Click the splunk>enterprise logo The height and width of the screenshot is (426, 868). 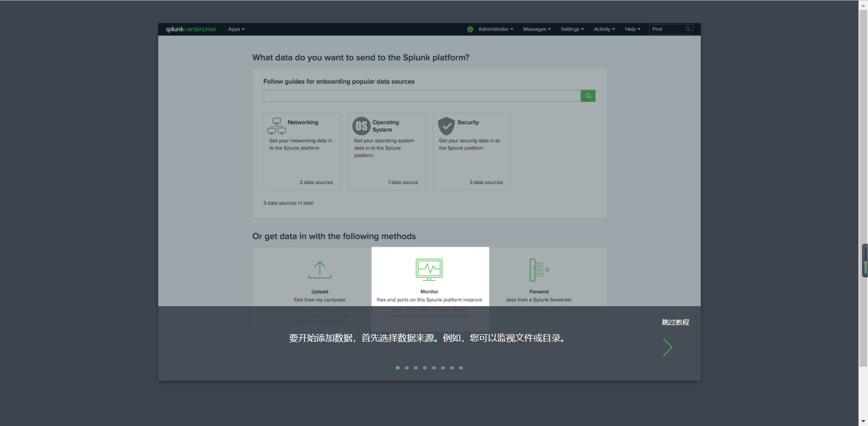tap(191, 29)
